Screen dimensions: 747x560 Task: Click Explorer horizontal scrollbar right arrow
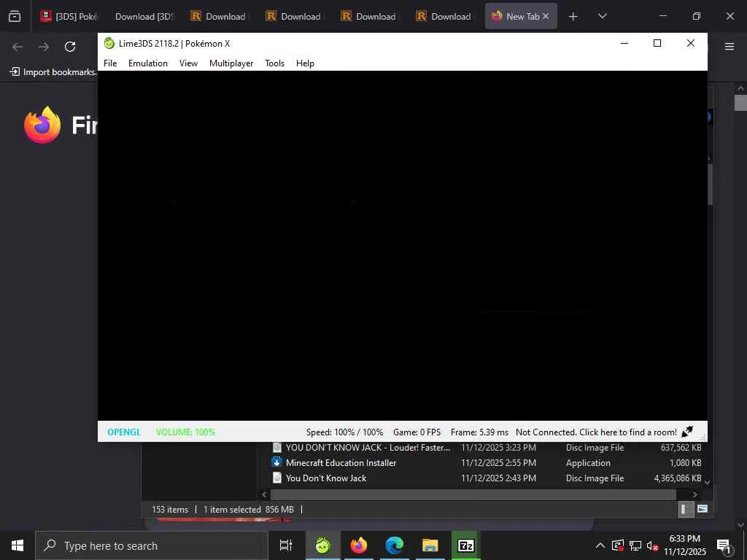point(694,495)
